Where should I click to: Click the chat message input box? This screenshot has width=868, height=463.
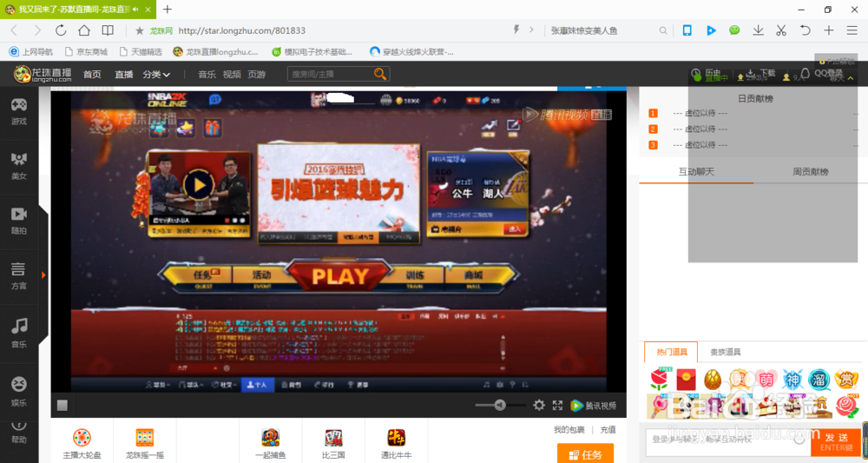click(x=728, y=441)
